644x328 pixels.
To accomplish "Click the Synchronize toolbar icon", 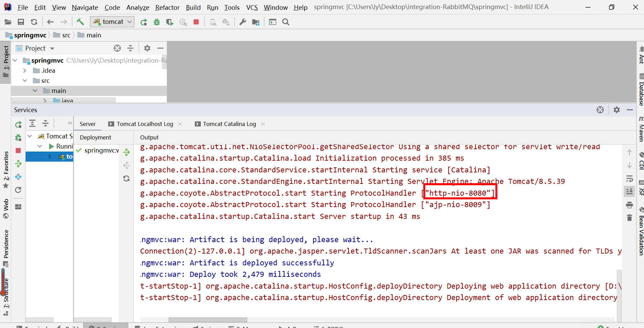I will pyautogui.click(x=34, y=22).
